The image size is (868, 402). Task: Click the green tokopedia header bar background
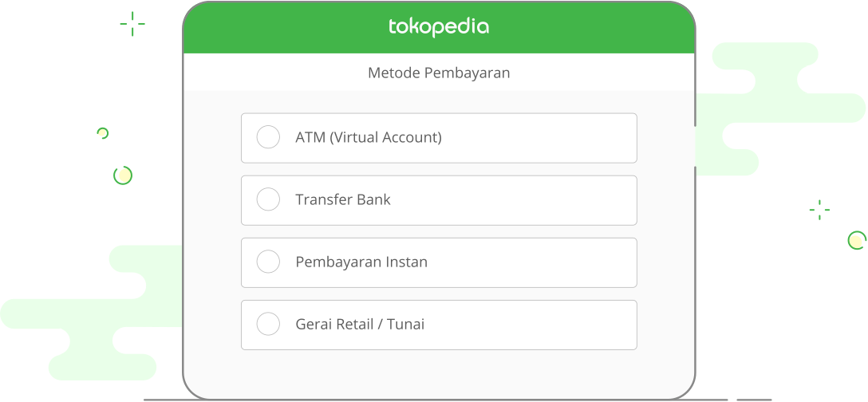(x=582, y=28)
